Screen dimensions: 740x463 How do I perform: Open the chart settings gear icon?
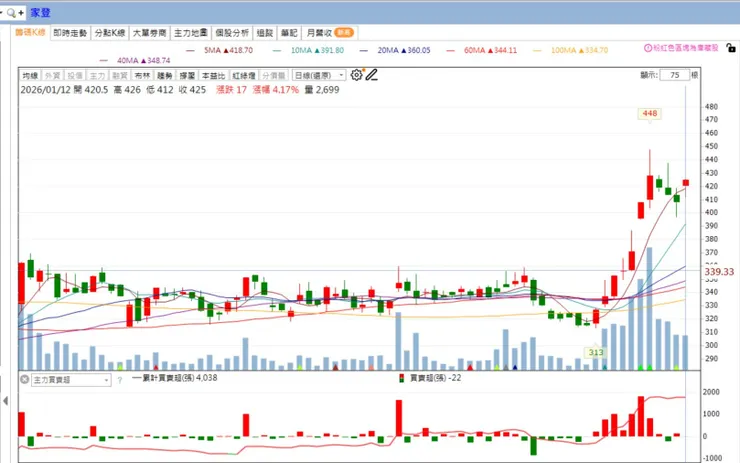pyautogui.click(x=356, y=75)
